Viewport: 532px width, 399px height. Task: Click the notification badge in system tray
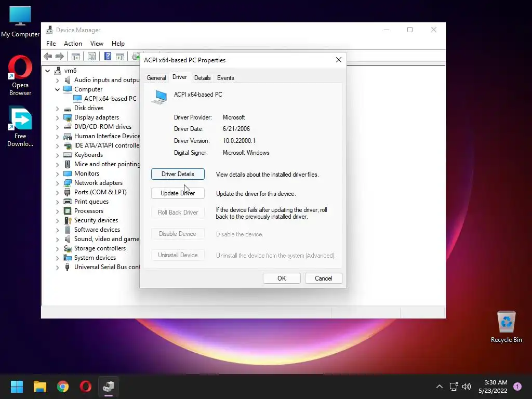point(517,387)
